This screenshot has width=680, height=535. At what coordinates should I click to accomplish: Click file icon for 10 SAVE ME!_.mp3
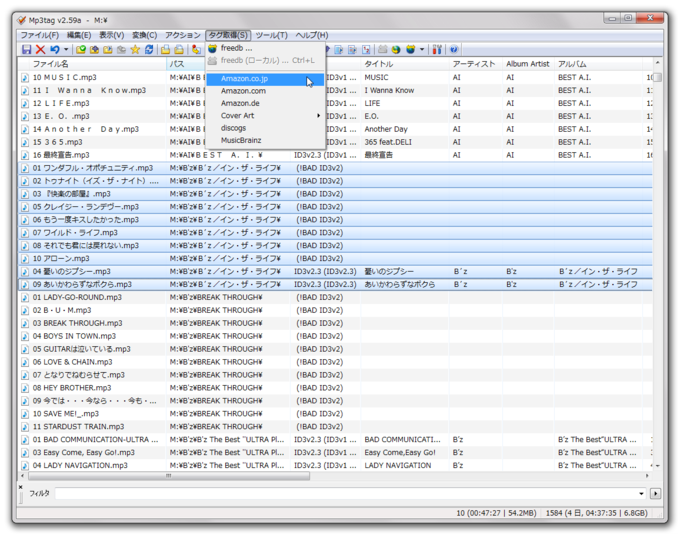(x=25, y=414)
